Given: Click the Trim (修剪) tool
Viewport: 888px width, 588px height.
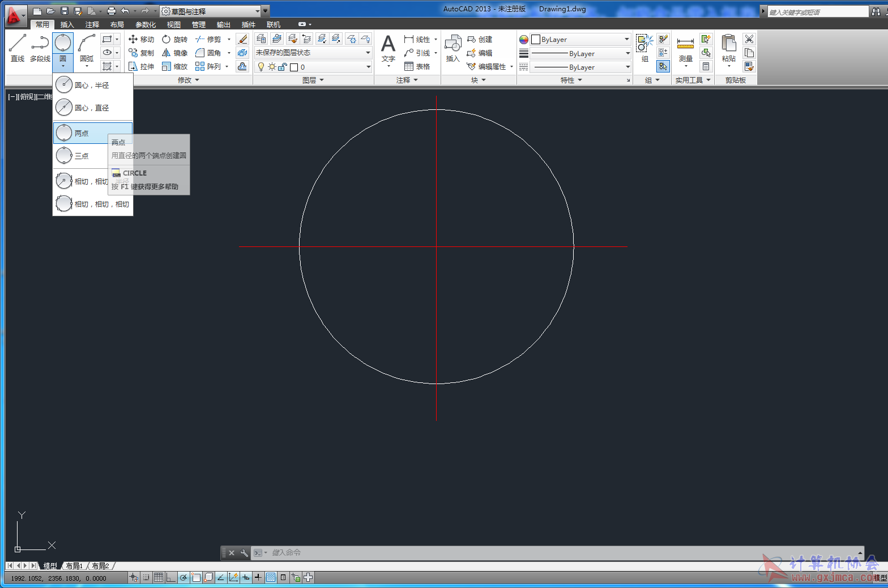Looking at the screenshot, I should [208, 39].
